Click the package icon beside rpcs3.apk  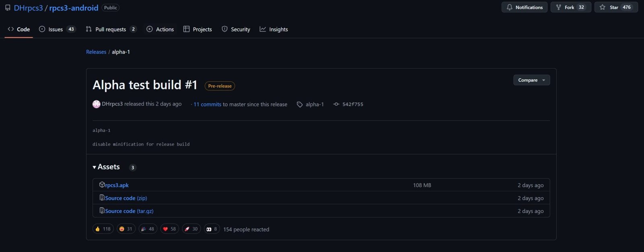click(102, 185)
